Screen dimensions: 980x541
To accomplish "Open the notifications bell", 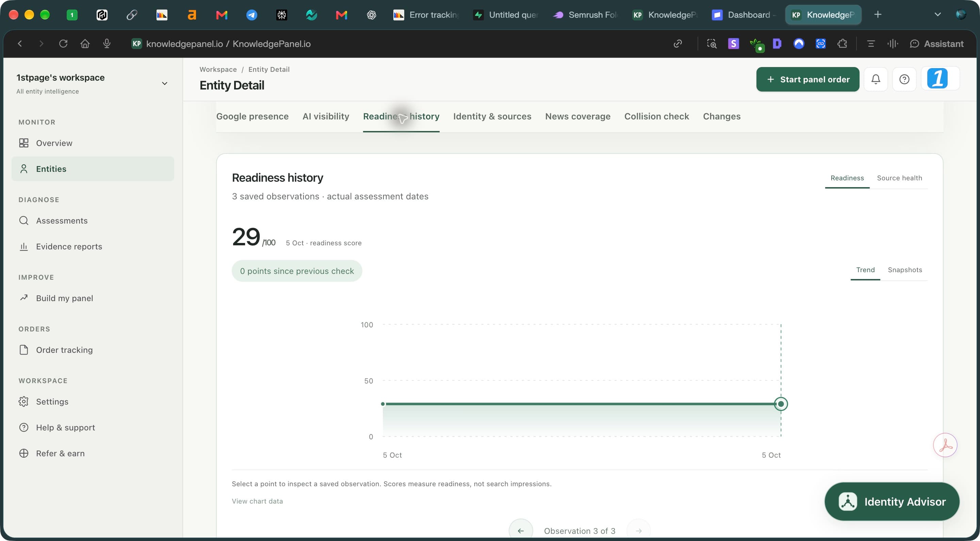I will point(876,79).
